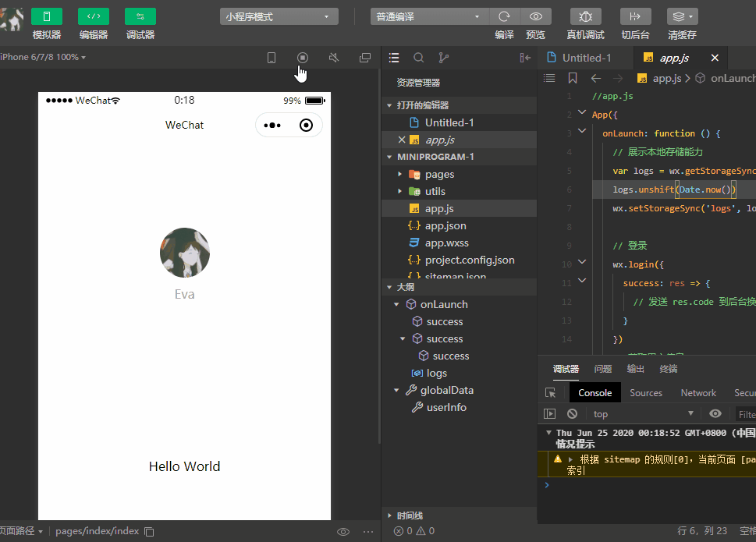Mute the simulator sound icon
Viewport: 756px width, 542px height.
[334, 58]
